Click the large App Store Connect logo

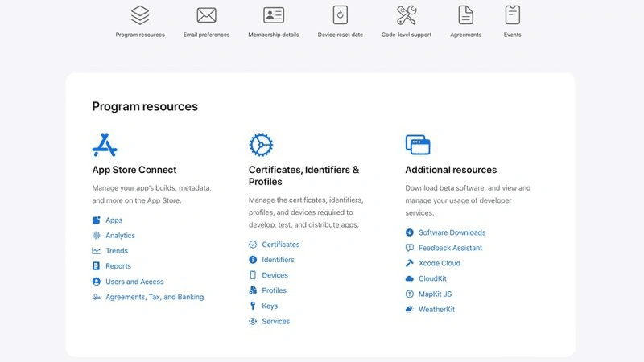point(105,145)
